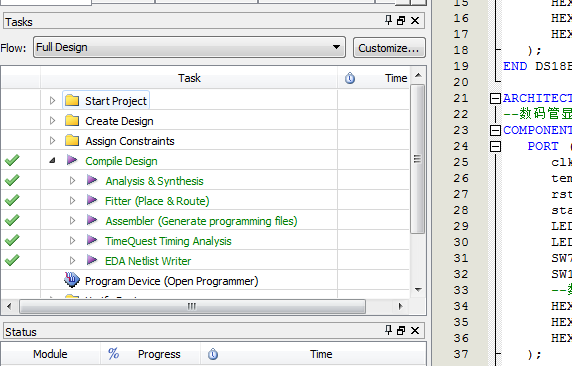Expand the EDA Netlist Writer task
This screenshot has height=366, width=572.
(x=72, y=261)
